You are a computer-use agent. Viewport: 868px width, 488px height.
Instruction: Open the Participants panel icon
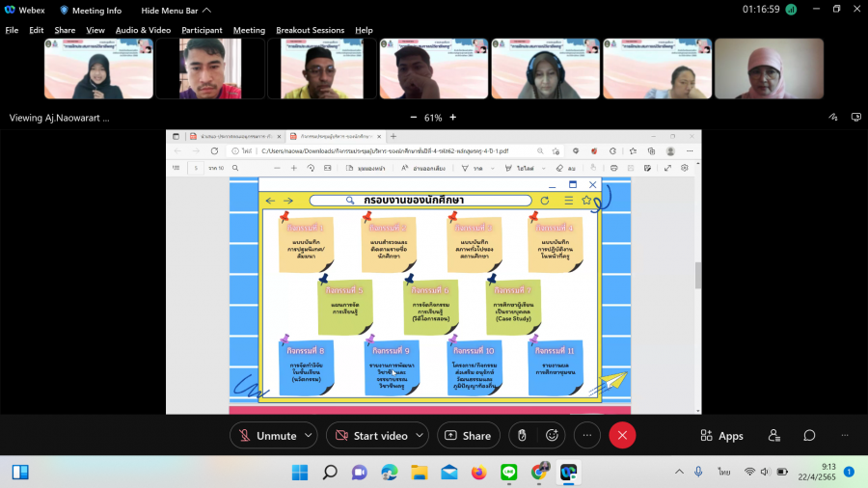coord(773,436)
